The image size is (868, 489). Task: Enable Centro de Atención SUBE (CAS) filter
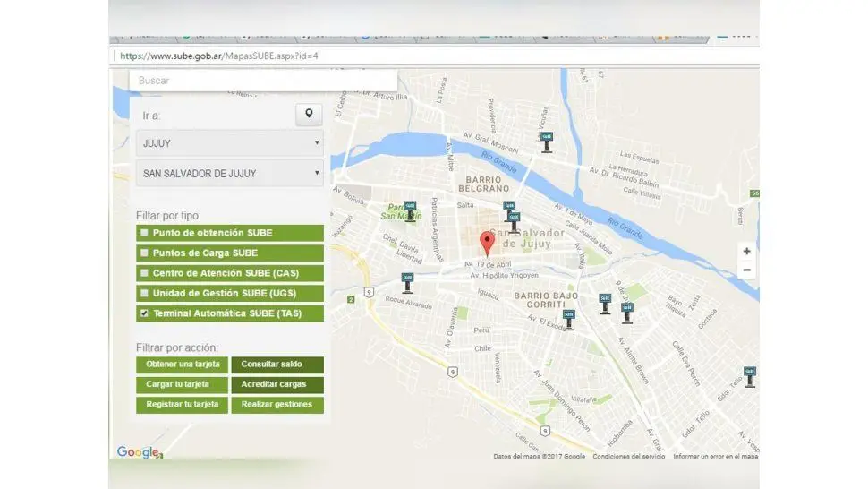[x=144, y=272]
